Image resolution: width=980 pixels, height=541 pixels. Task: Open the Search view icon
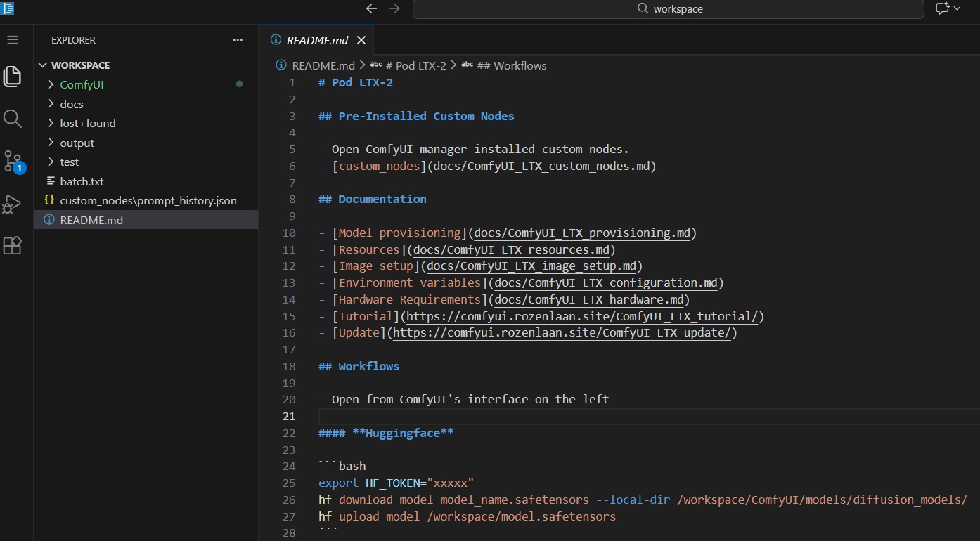tap(12, 119)
